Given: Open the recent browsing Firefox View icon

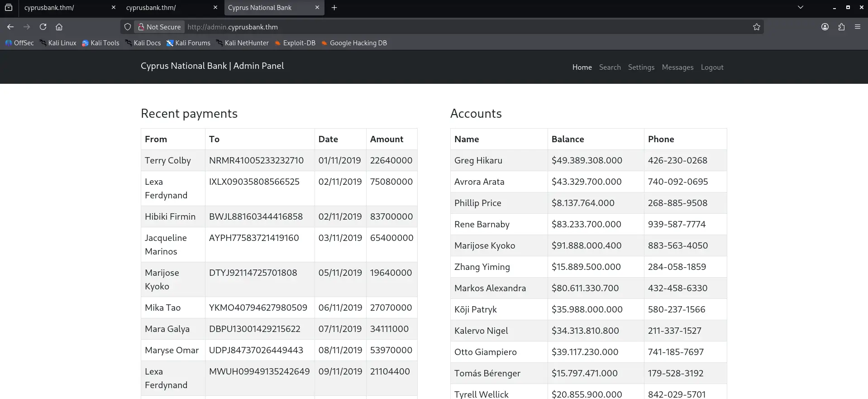Looking at the screenshot, I should (9, 7).
